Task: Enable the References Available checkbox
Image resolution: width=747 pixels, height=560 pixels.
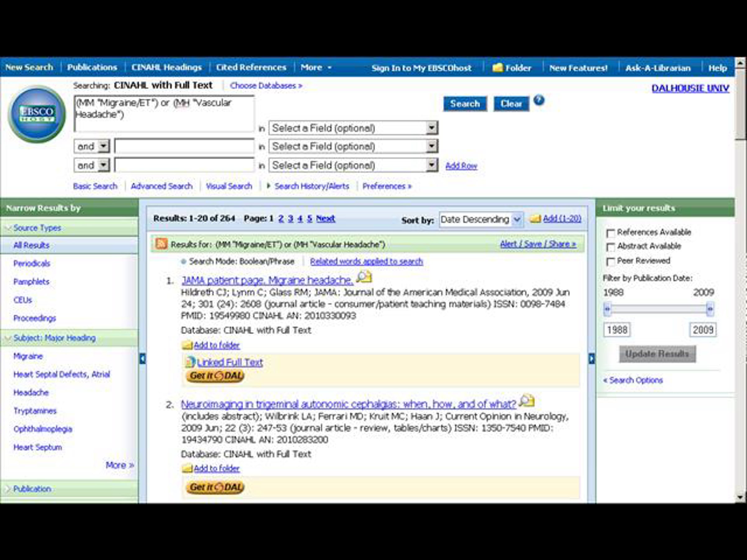Action: point(610,233)
